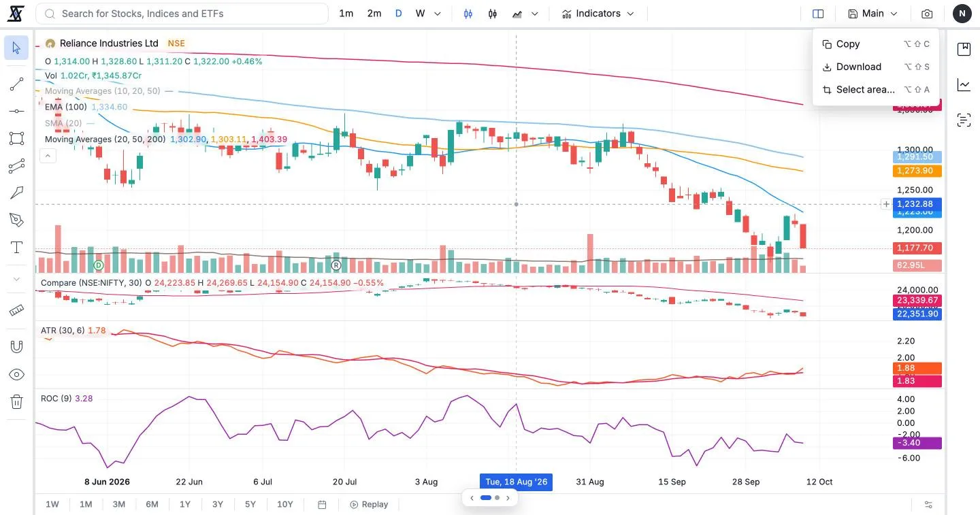Select the 1m timeframe
This screenshot has height=515, width=980.
pos(346,14)
